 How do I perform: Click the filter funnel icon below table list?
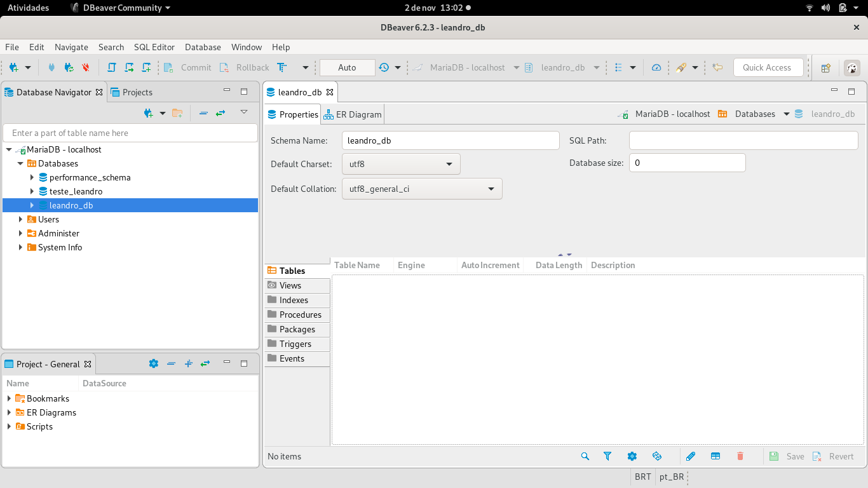(x=607, y=456)
